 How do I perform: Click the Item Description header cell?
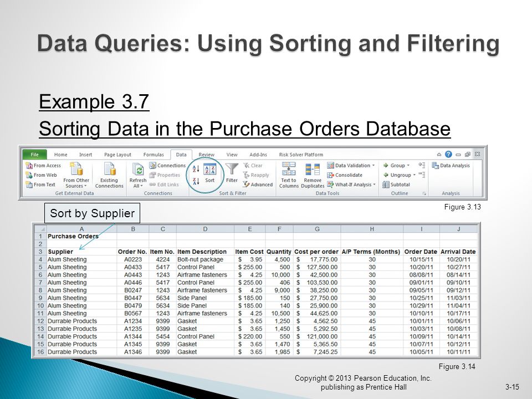pyautogui.click(x=205, y=252)
